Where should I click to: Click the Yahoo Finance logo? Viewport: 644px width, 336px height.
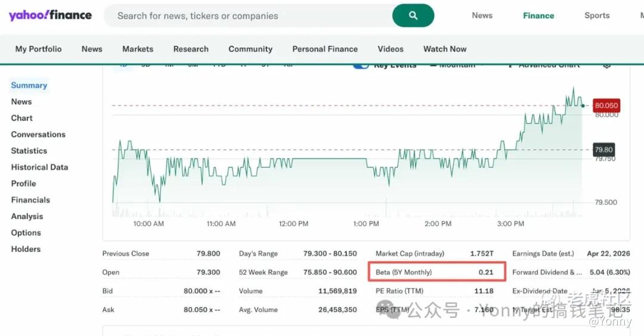point(50,15)
